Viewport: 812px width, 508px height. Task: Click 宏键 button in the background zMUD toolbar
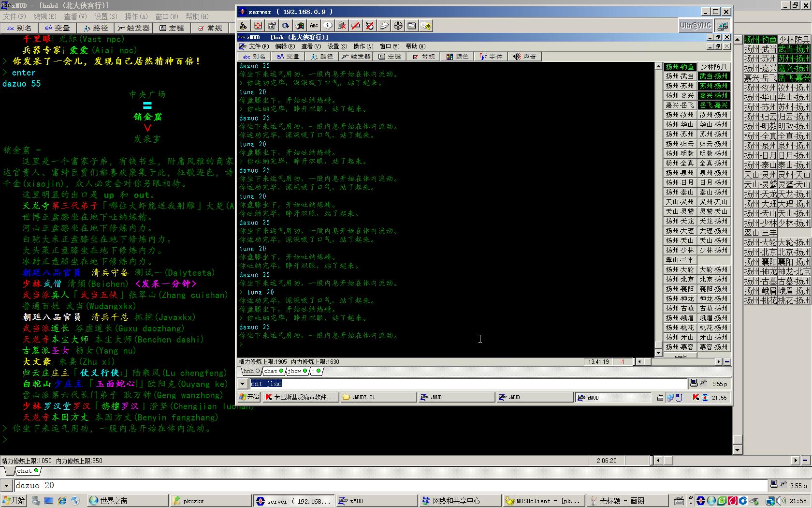[172, 28]
